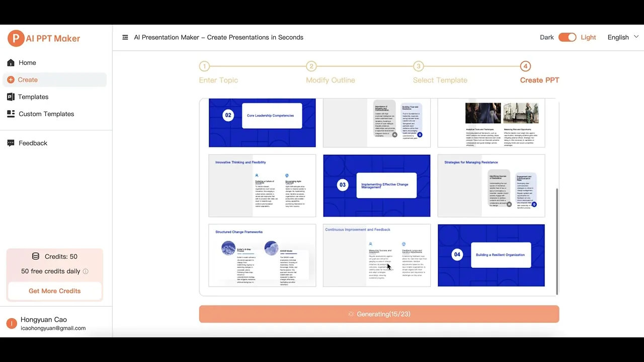Open Templates via its sidebar icon
This screenshot has width=644, height=362.
click(11, 97)
